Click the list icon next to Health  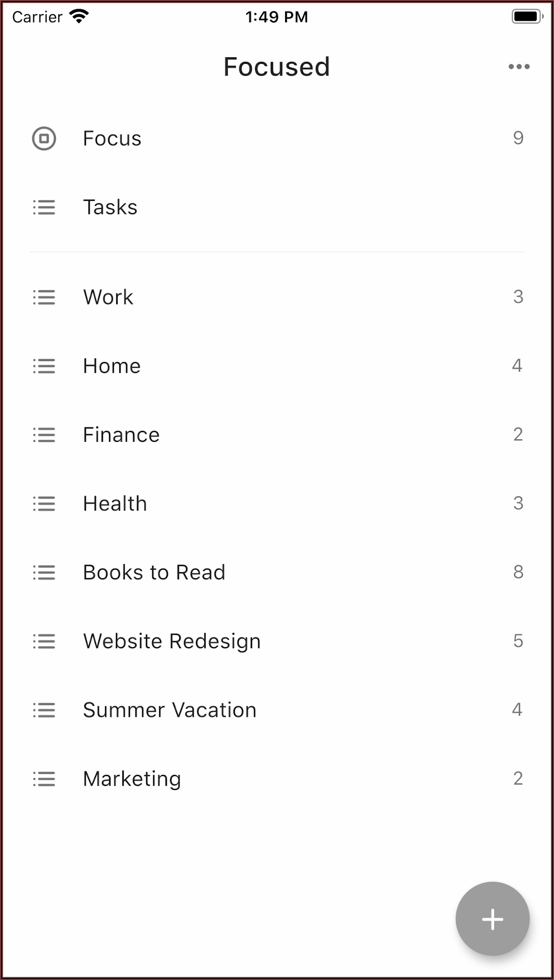click(44, 504)
